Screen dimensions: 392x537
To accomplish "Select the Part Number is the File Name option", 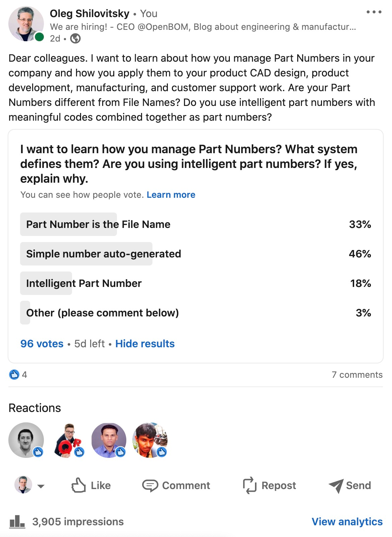I will click(x=196, y=224).
